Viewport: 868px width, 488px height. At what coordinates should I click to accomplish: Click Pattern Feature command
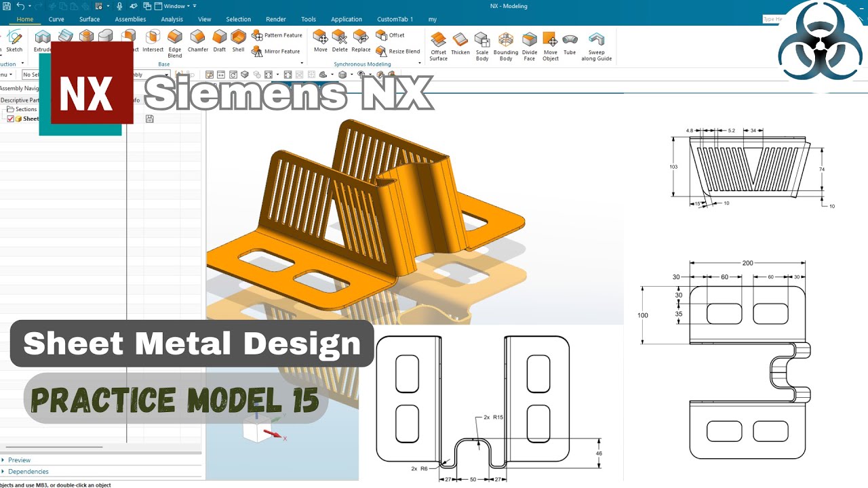pyautogui.click(x=277, y=35)
